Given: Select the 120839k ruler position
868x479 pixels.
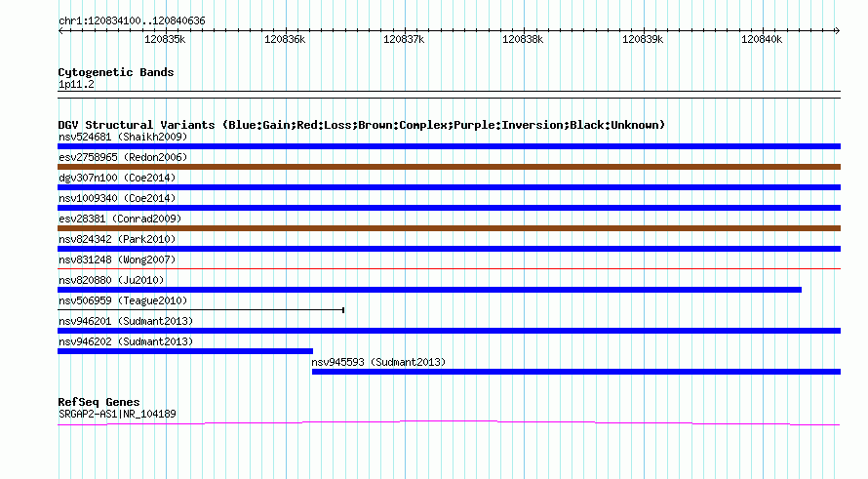Looking at the screenshot, I should (643, 39).
